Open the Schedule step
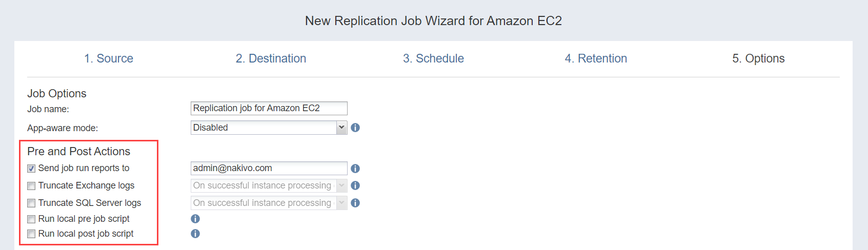The height and width of the screenshot is (250, 868). 433,58
